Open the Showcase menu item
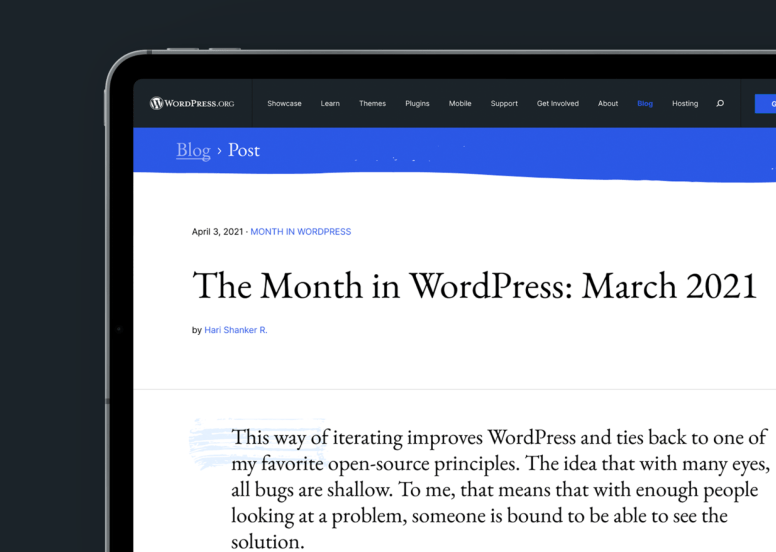 [x=284, y=103]
